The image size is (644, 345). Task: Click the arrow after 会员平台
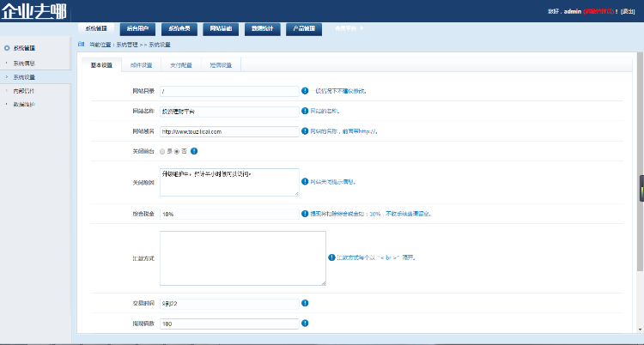click(361, 28)
